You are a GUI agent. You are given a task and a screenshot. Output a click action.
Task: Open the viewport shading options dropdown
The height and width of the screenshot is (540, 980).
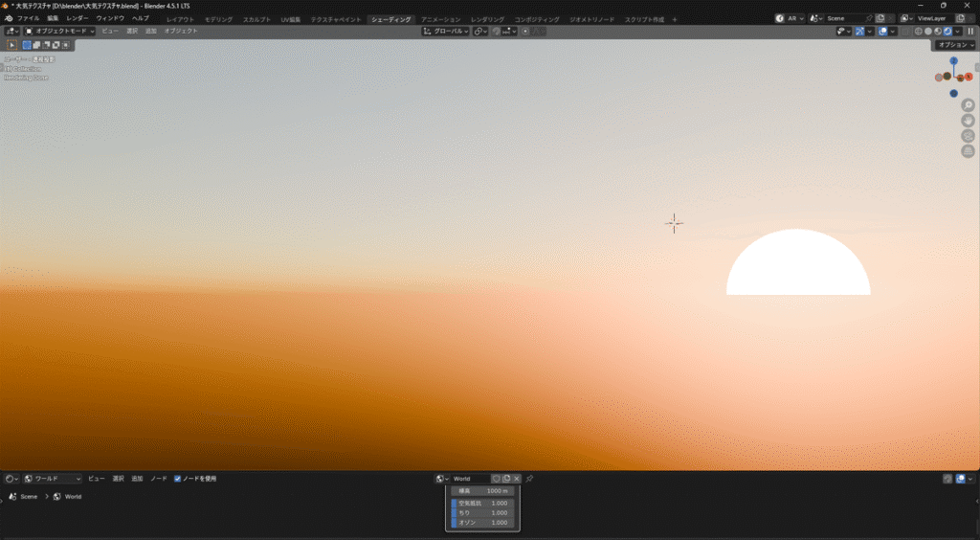pos(957,32)
